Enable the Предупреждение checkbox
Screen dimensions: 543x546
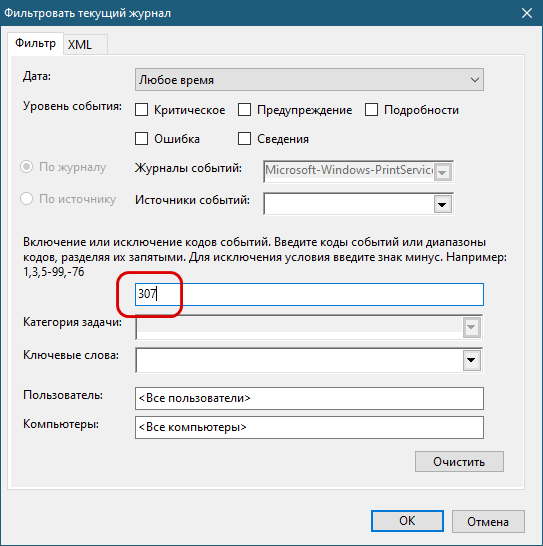pyautogui.click(x=244, y=110)
